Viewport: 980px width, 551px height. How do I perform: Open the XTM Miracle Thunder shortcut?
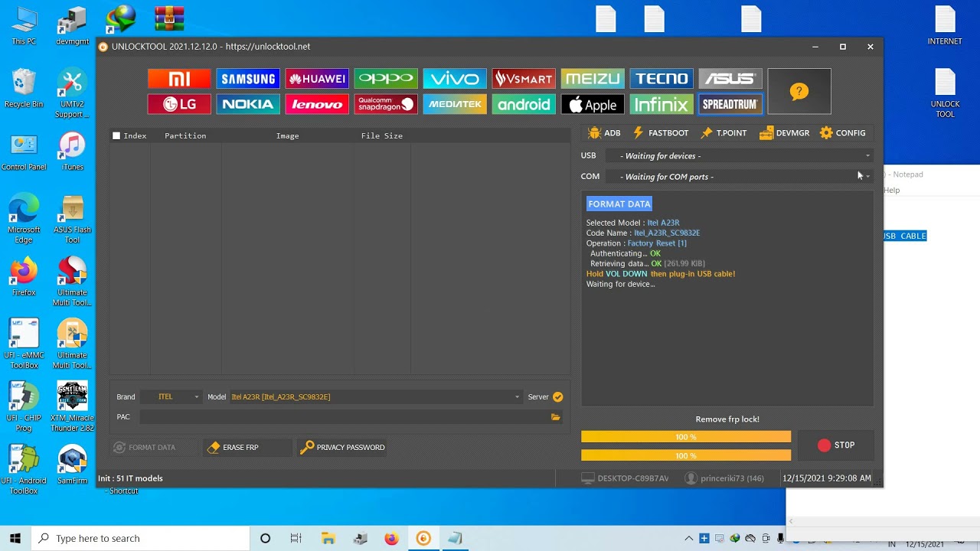72,407
